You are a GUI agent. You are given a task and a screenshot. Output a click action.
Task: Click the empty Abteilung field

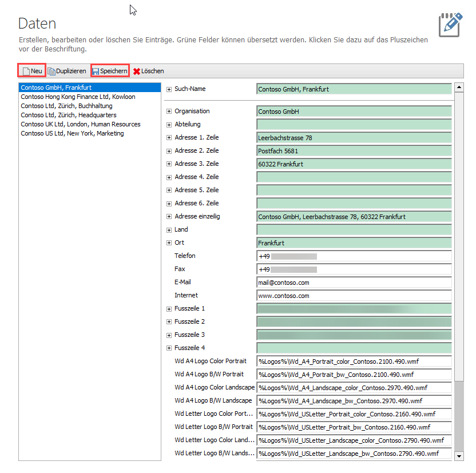pyautogui.click(x=354, y=125)
